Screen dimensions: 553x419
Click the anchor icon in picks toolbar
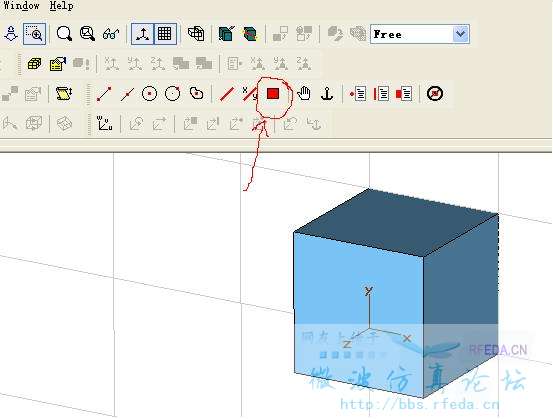tap(327, 94)
